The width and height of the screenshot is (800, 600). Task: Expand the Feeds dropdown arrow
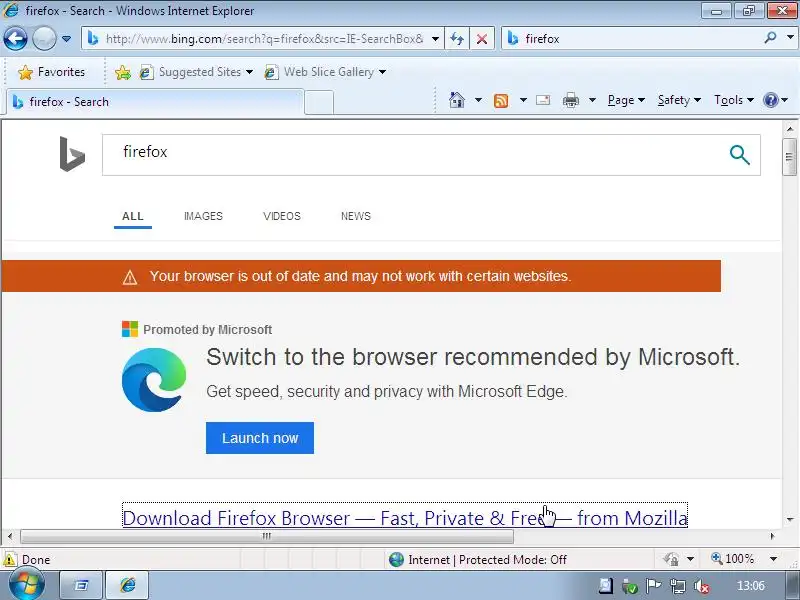click(x=523, y=100)
